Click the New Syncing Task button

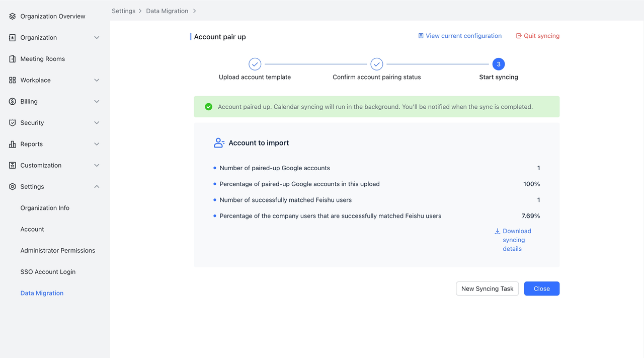(487, 289)
